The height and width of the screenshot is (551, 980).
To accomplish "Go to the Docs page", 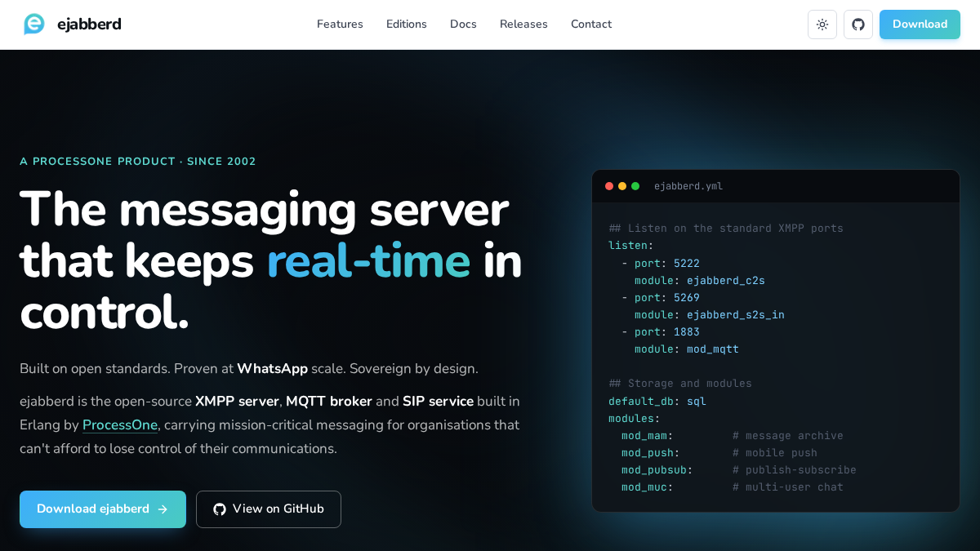I will [x=463, y=24].
